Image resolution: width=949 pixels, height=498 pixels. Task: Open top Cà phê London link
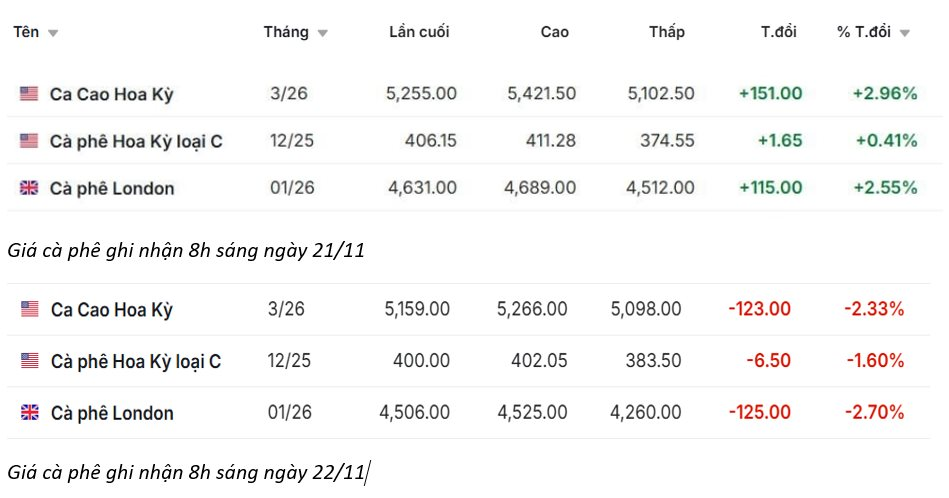[112, 189]
